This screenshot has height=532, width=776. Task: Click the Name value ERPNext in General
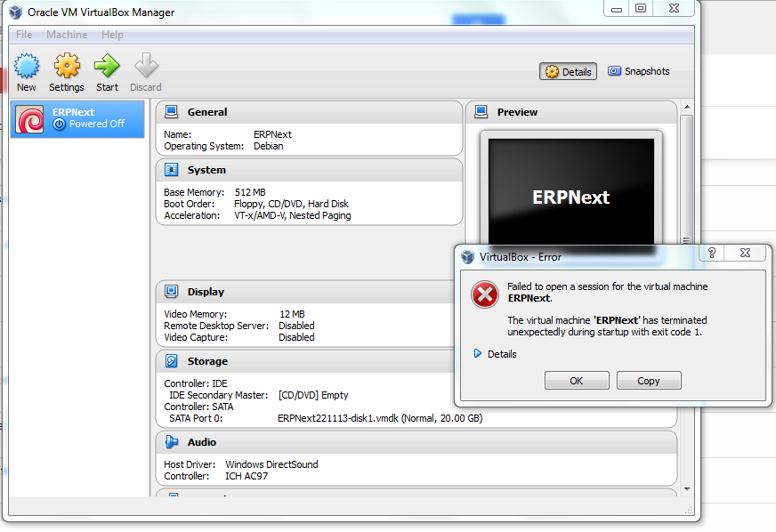pyautogui.click(x=272, y=134)
